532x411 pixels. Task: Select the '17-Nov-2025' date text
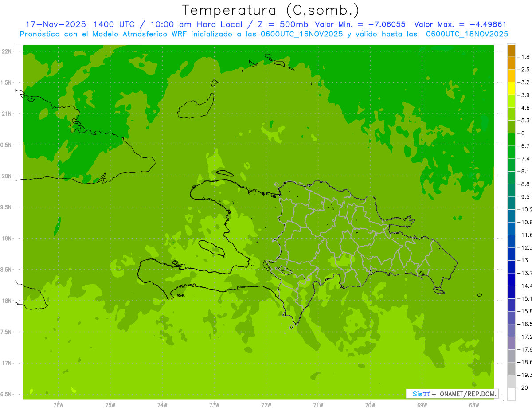coord(56,24)
